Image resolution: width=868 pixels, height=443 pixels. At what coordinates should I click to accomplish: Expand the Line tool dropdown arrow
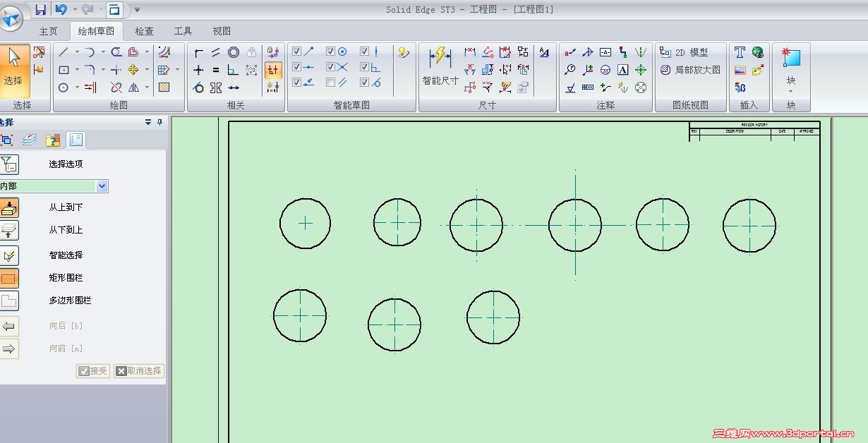[x=77, y=51]
